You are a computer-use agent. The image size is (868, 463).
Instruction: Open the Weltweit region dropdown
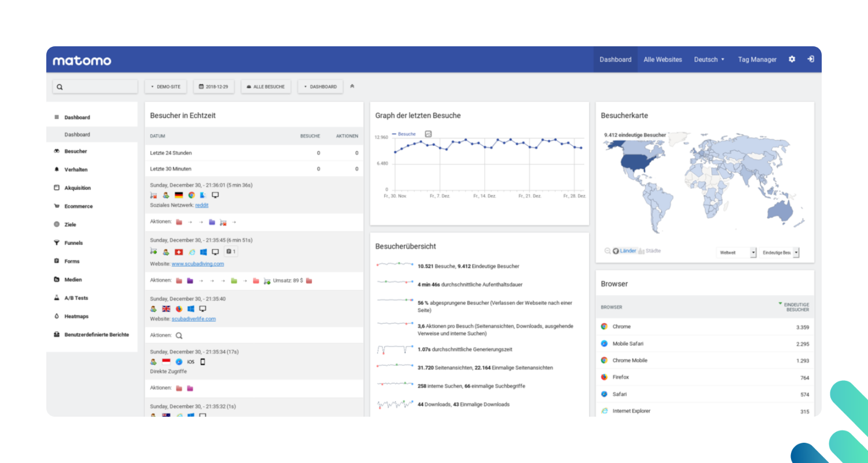point(736,253)
